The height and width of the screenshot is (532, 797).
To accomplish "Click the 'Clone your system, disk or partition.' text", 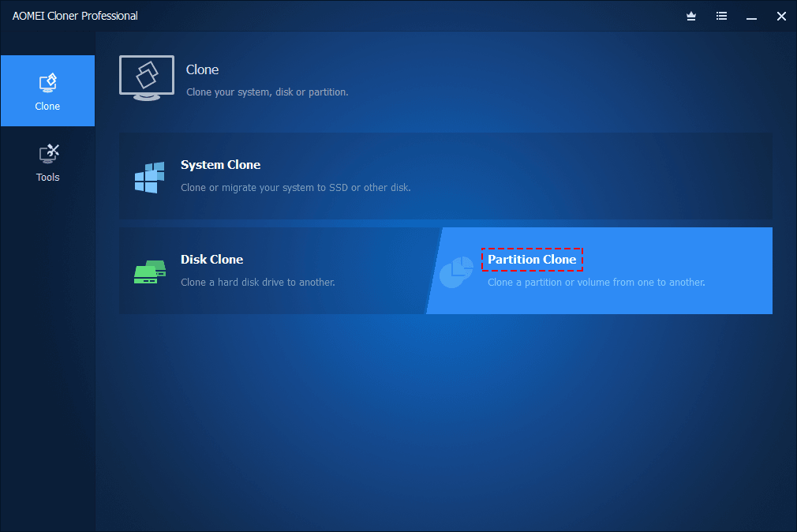I will (268, 92).
